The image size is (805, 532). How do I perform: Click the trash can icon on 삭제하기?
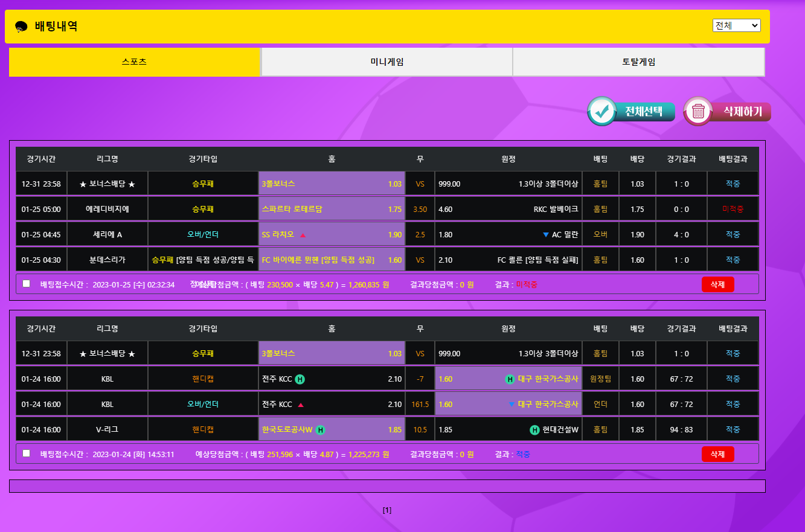(698, 111)
